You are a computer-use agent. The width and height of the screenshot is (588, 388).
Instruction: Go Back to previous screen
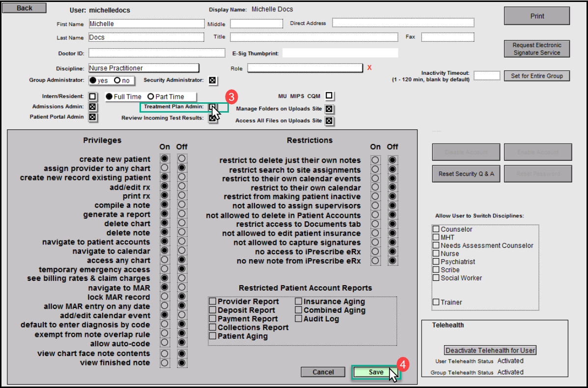[x=25, y=8]
